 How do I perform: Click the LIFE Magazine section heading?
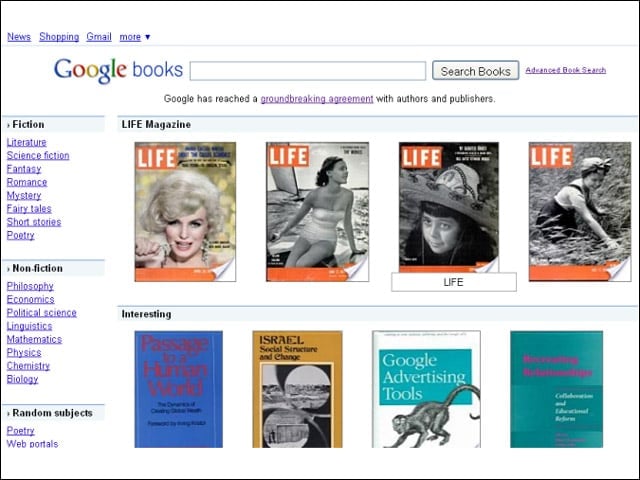point(156,124)
